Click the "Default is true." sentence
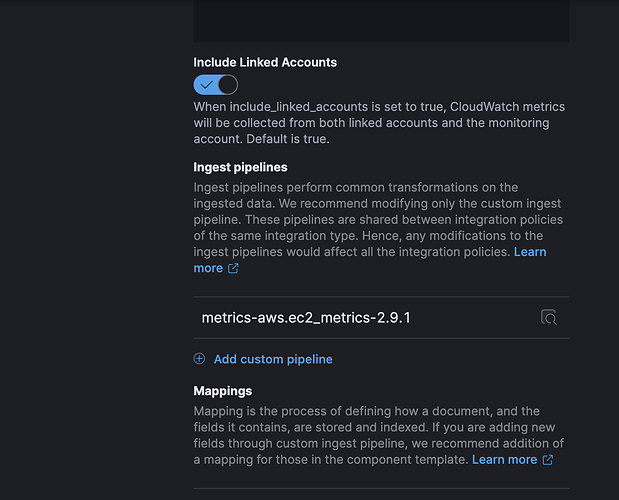Viewport: 619px width, 500px height. [301, 139]
